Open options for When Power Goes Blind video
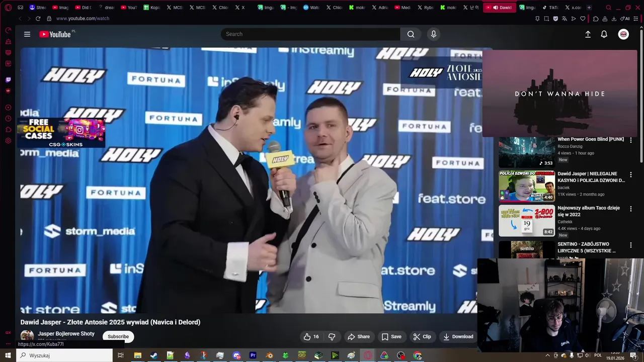This screenshot has width=644, height=362. 631,140
